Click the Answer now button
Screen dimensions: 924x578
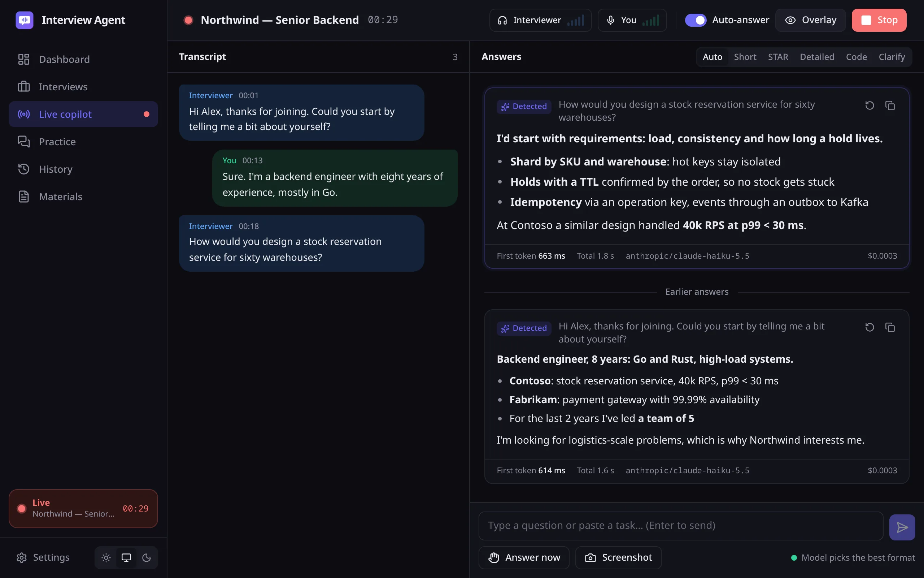coord(524,558)
